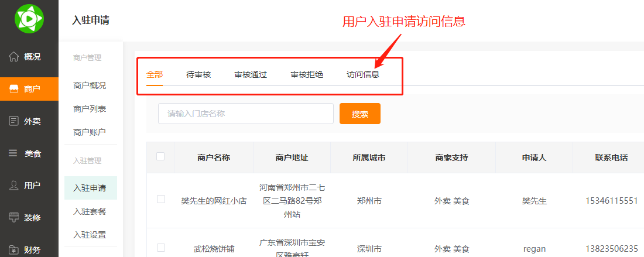Open 外卖 section label
The image size is (644, 257).
click(32, 121)
